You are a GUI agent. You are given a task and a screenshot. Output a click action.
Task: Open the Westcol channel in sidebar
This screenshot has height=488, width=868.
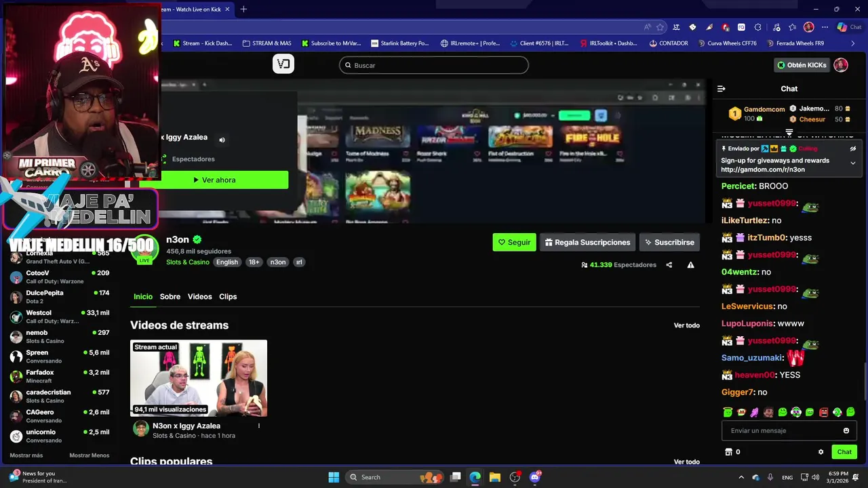[x=60, y=317]
